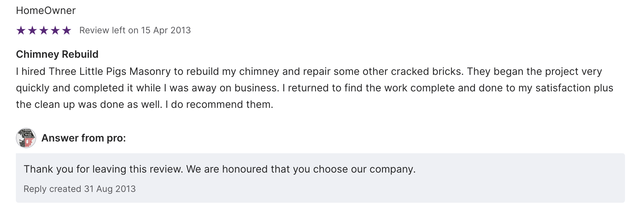Open the Three Little Pigs Masonry avatar logo
The width and height of the screenshot is (644, 217).
(x=26, y=138)
